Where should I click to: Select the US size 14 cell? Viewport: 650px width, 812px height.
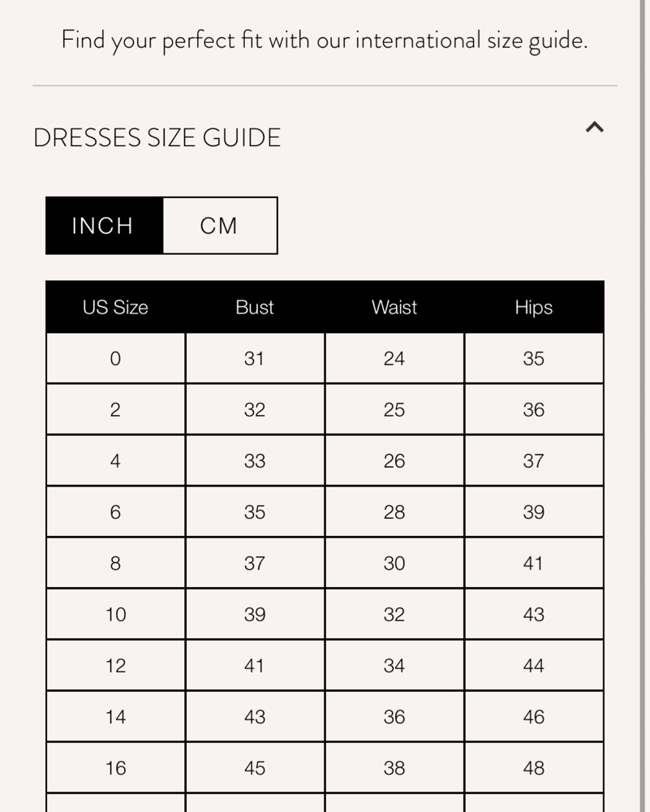point(115,717)
